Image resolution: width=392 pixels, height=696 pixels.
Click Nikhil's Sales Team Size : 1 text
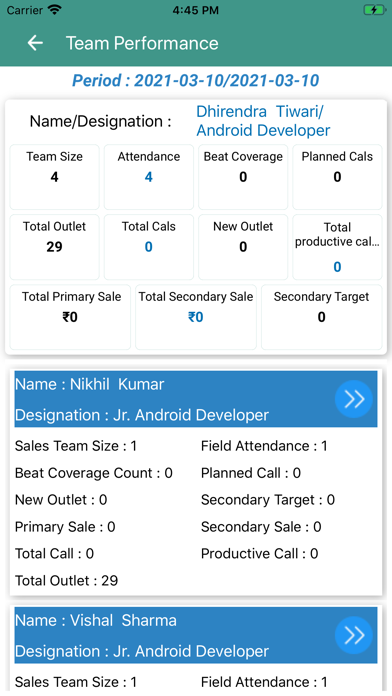(76, 446)
